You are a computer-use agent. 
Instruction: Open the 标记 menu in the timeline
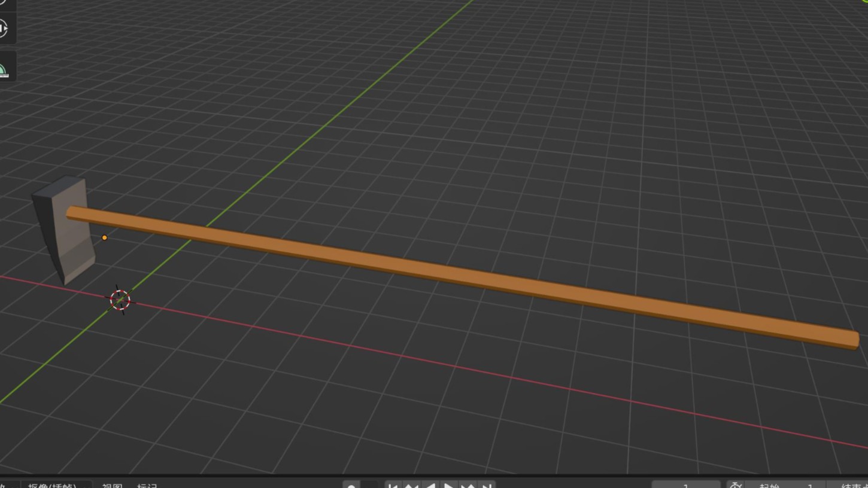(x=147, y=485)
